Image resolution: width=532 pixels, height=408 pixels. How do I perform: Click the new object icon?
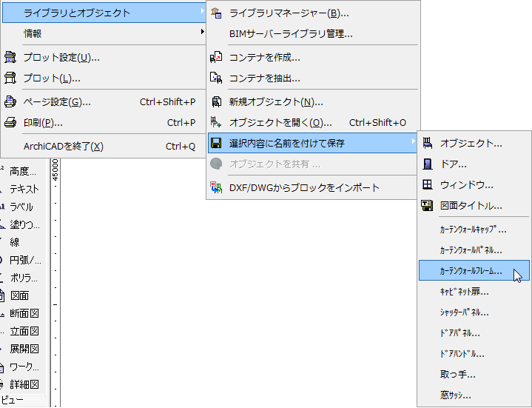pos(216,102)
